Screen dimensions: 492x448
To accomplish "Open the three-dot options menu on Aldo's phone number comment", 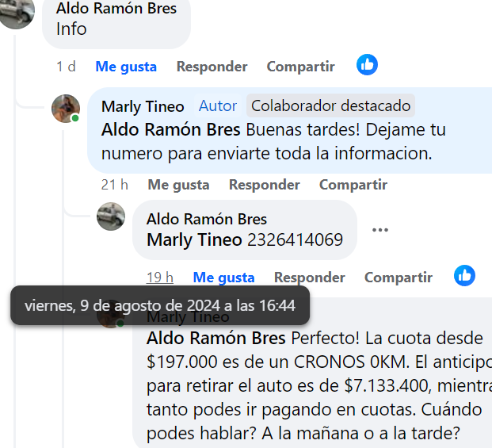I will pyautogui.click(x=380, y=230).
